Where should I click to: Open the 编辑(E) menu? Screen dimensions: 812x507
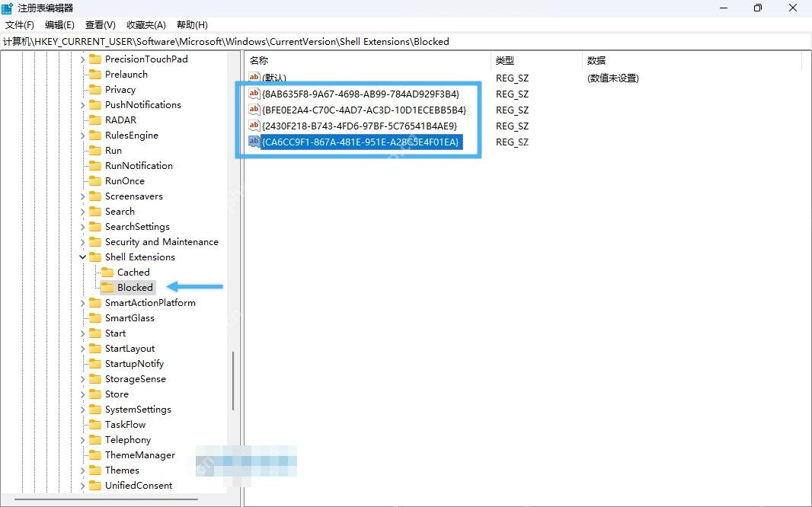(59, 25)
